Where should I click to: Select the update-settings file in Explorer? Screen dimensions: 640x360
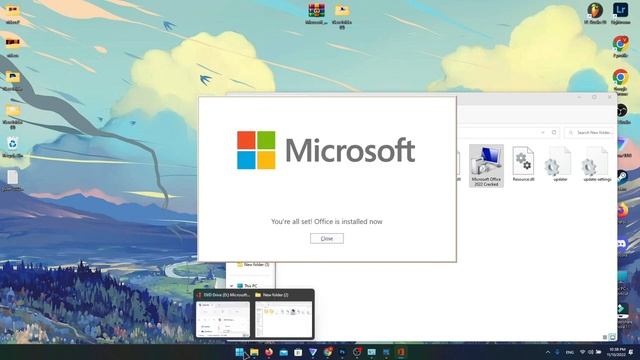click(597, 164)
